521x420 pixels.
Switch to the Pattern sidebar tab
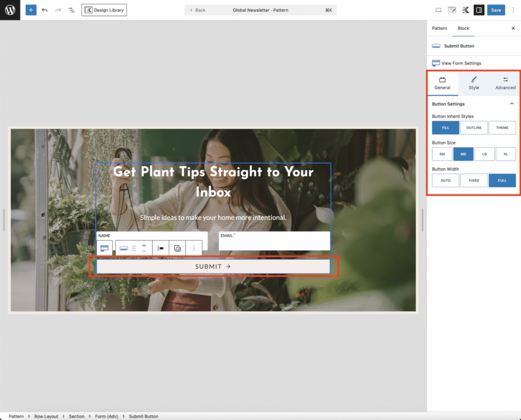point(439,28)
